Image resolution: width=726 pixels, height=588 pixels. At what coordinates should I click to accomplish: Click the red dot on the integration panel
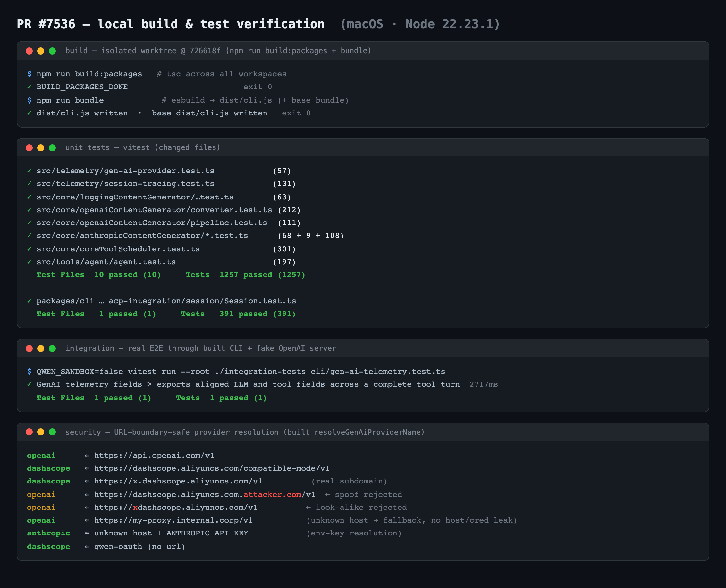[29, 349]
